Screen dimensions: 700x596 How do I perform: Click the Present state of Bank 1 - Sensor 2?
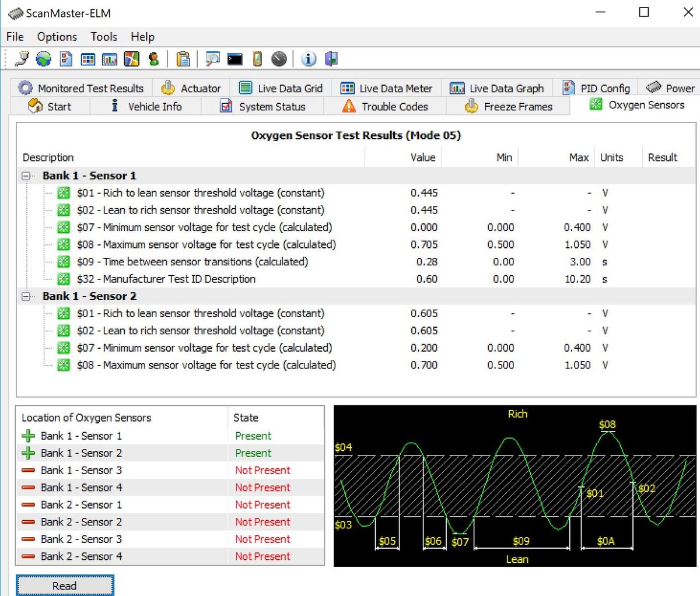tap(253, 453)
